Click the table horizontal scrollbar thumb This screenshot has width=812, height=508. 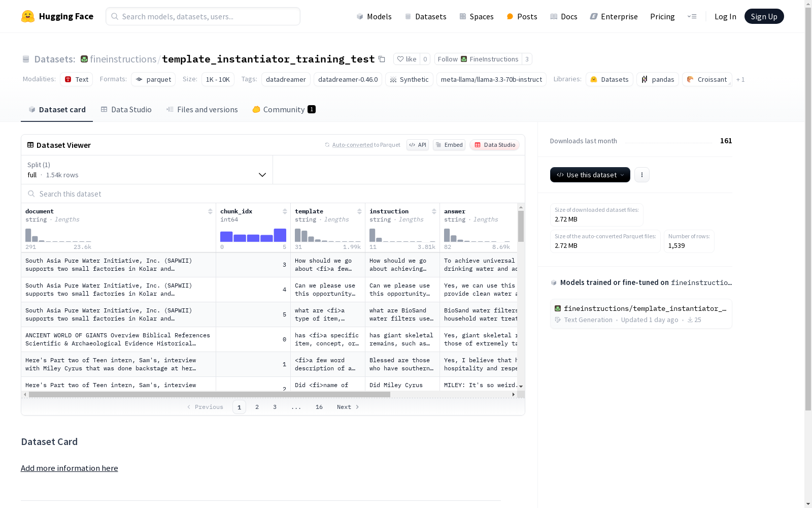pyautogui.click(x=210, y=394)
